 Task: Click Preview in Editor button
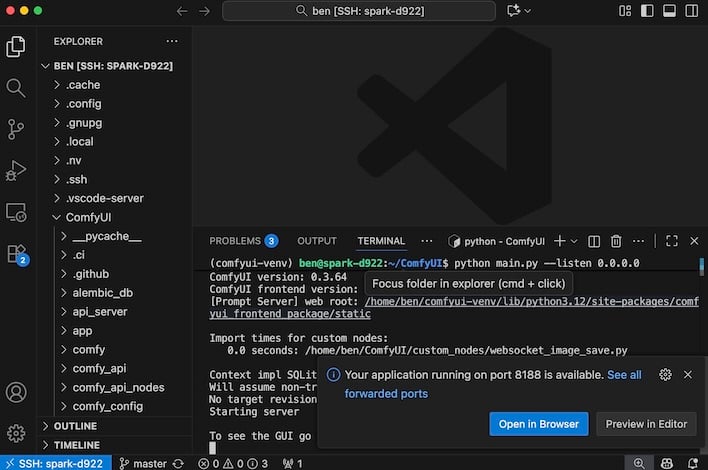pos(646,424)
